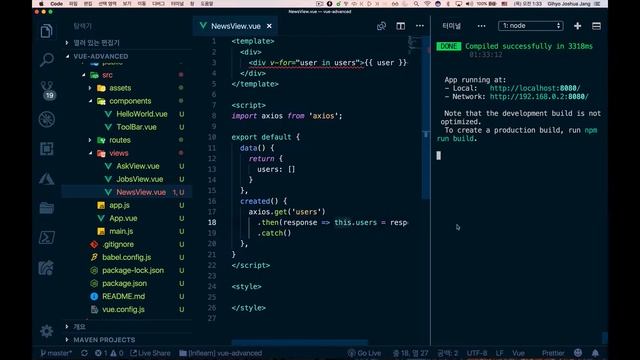Screen dimensions: 640x360
Task: Expand the open editors section
Action: (96, 42)
